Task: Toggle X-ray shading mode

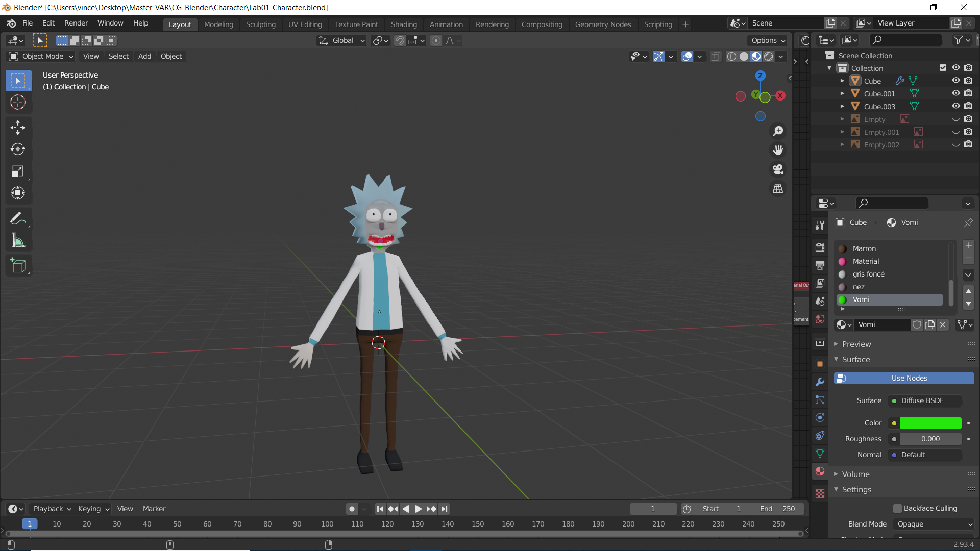Action: click(716, 56)
